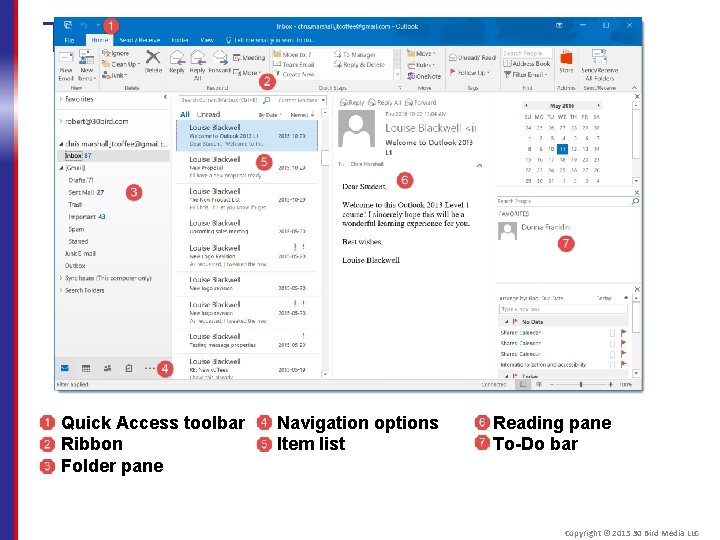This screenshot has height=540, width=720.
Task: Toggle the flag on the first Shared Calendar task
Action: 624,332
